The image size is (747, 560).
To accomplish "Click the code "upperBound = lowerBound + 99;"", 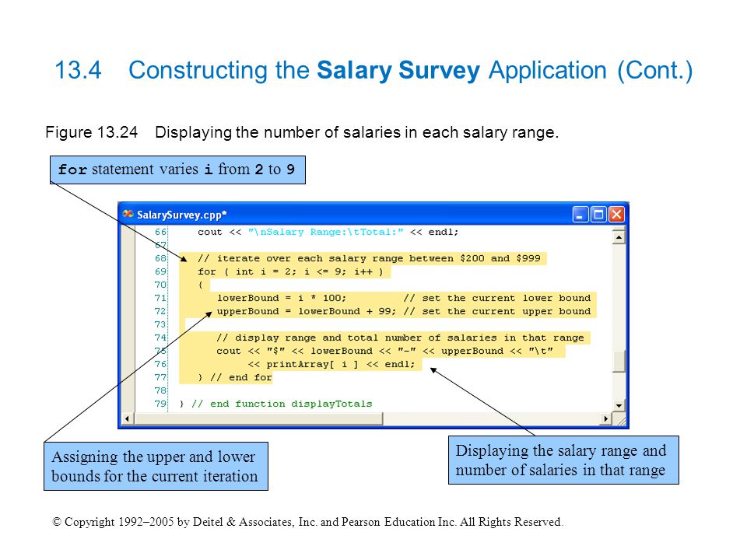I will (x=307, y=311).
